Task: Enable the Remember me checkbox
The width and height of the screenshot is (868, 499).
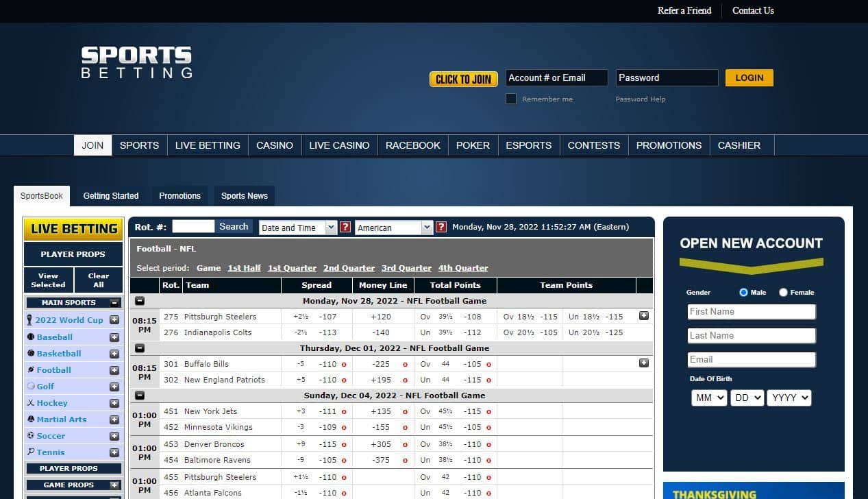Action: point(510,99)
